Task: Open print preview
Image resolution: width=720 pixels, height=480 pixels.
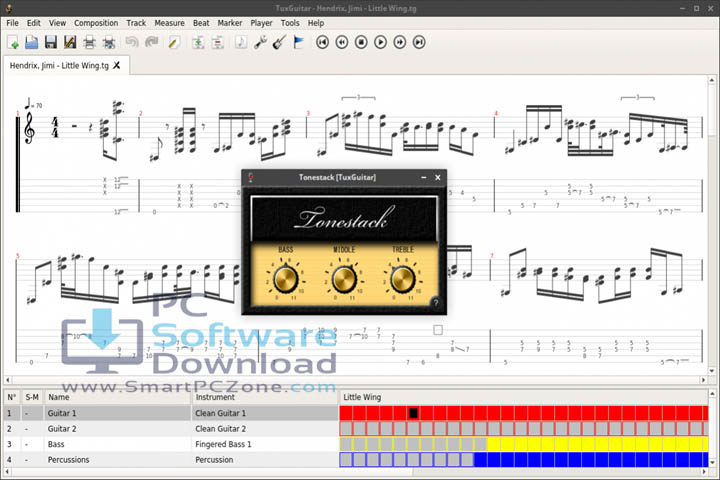Action: pos(109,42)
